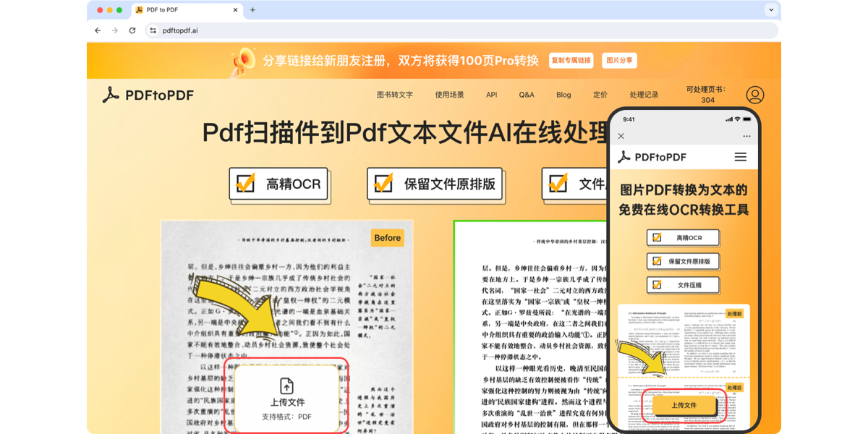
Task: Open 图书转文字 menu item
Action: pos(395,95)
